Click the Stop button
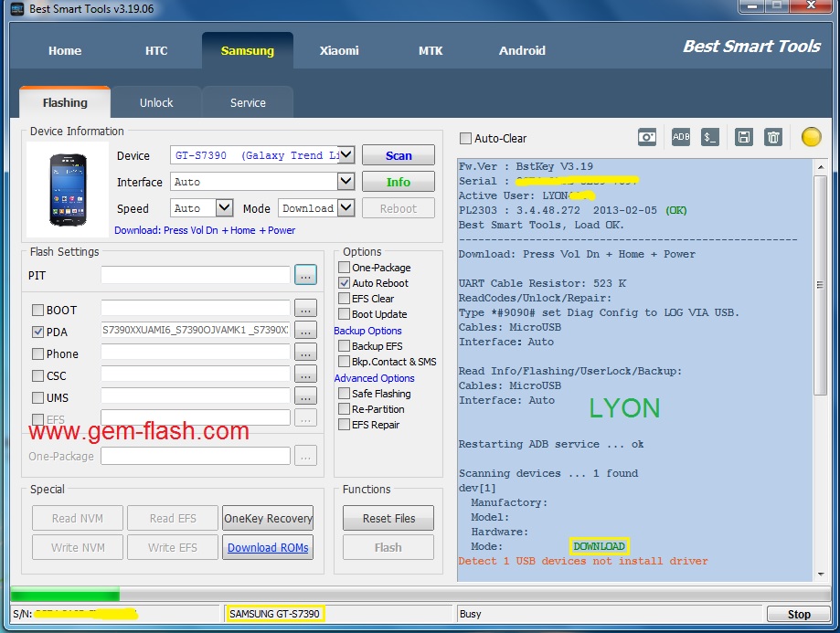The height and width of the screenshot is (633, 840). pos(799,614)
